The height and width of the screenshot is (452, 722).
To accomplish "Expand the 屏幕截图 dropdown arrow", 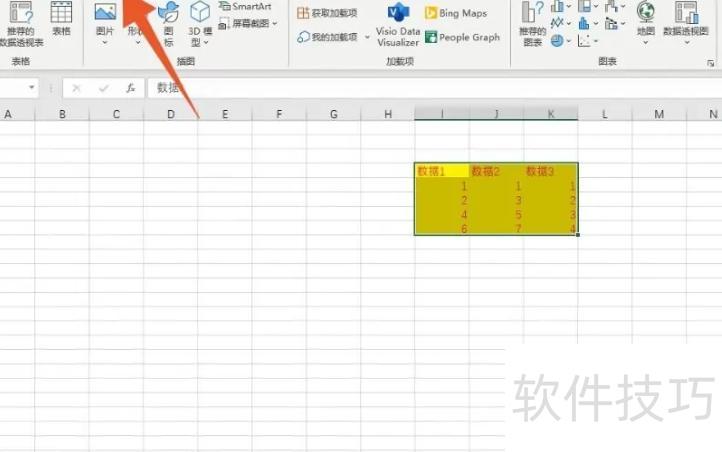I will (x=275, y=23).
